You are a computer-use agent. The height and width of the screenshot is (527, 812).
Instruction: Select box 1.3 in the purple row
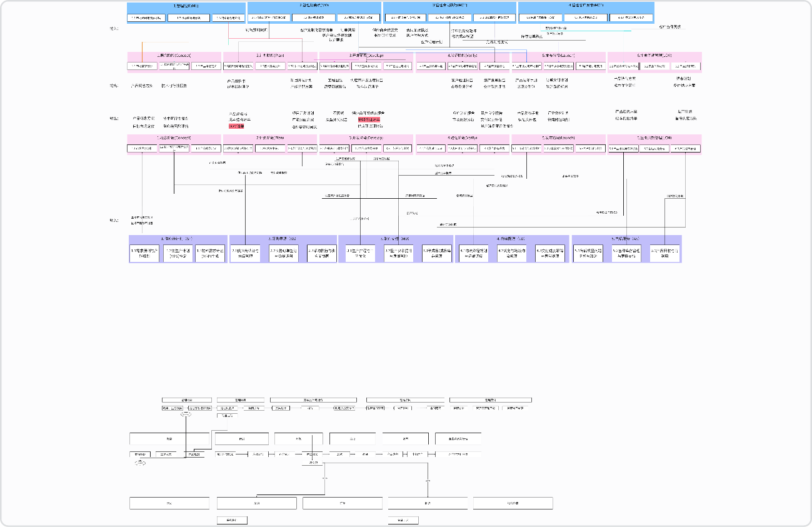point(209,253)
